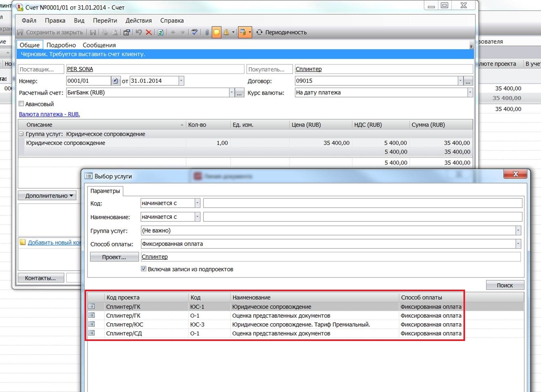Click the orange table layout icon
Viewport: 541px width, 392px height.
tap(243, 32)
